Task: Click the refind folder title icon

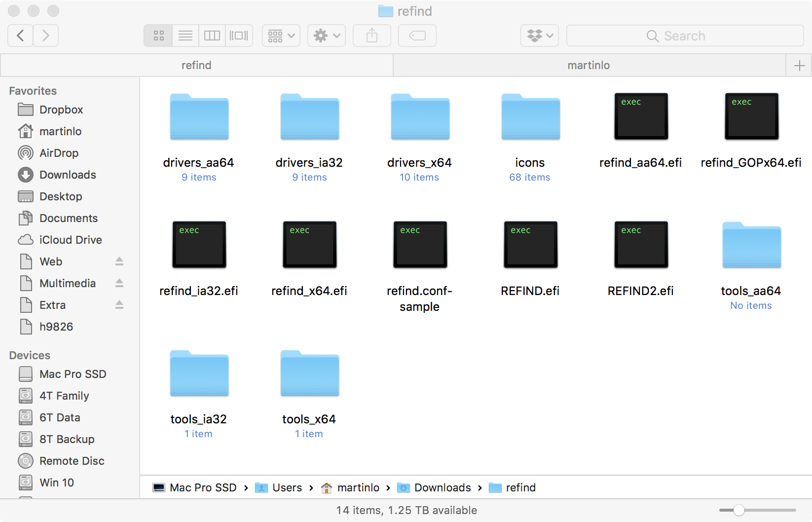Action: coord(385,11)
